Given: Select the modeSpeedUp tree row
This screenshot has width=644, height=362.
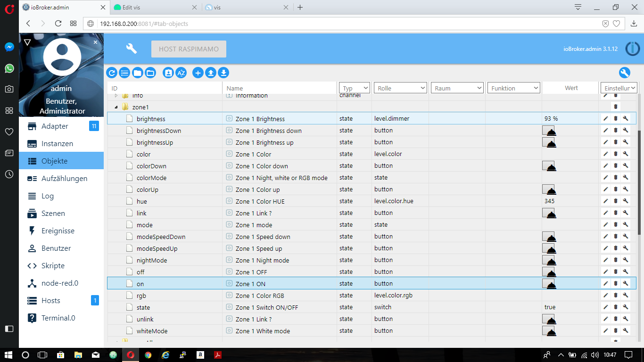Looking at the screenshot, I should tap(371, 248).
